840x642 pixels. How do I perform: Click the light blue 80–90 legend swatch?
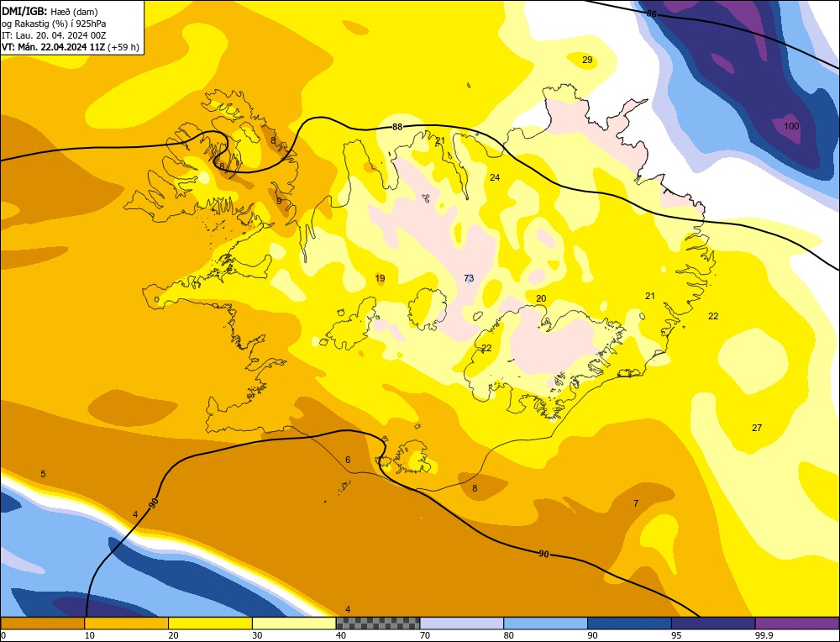tap(545, 624)
